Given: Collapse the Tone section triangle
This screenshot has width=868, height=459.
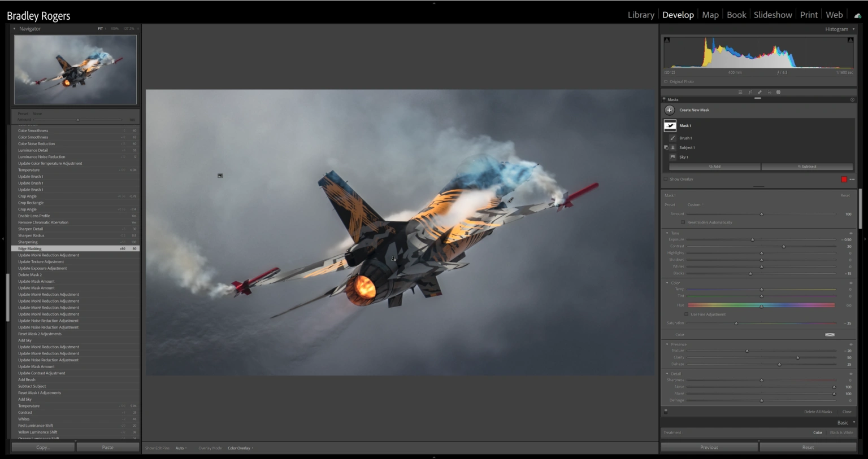Looking at the screenshot, I should click(x=667, y=233).
